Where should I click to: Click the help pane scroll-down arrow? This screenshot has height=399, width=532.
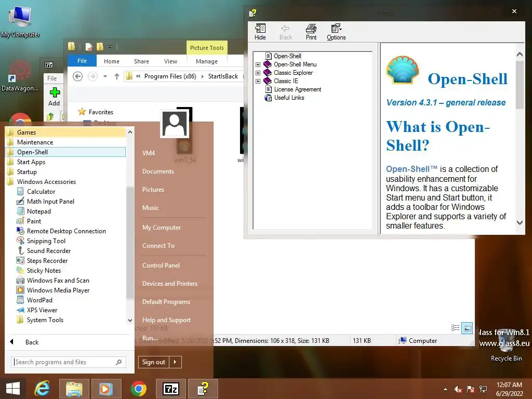click(x=520, y=222)
